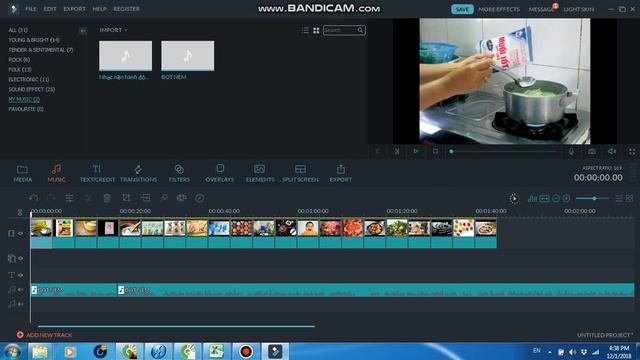Click the microphone voice-over icon under preview

click(571, 151)
